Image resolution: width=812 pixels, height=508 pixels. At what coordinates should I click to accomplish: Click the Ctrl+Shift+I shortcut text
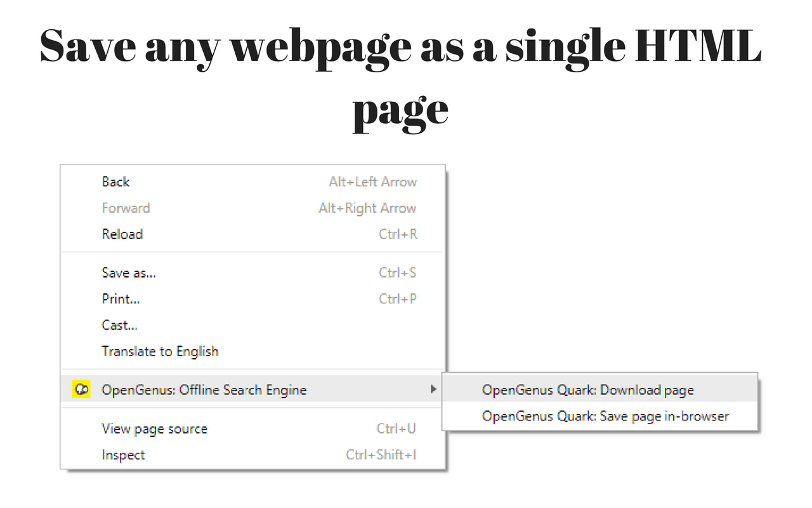pos(381,455)
